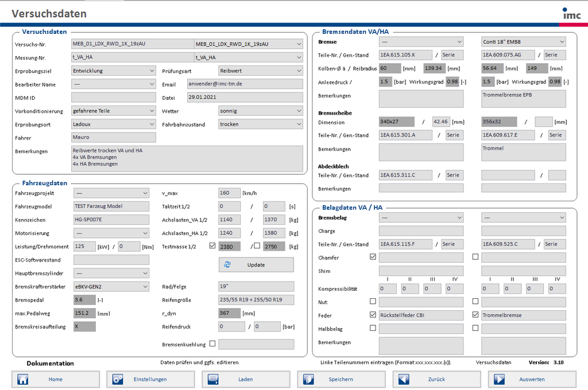
Task: Click the Einstellungen gear icon
Action: (118, 379)
